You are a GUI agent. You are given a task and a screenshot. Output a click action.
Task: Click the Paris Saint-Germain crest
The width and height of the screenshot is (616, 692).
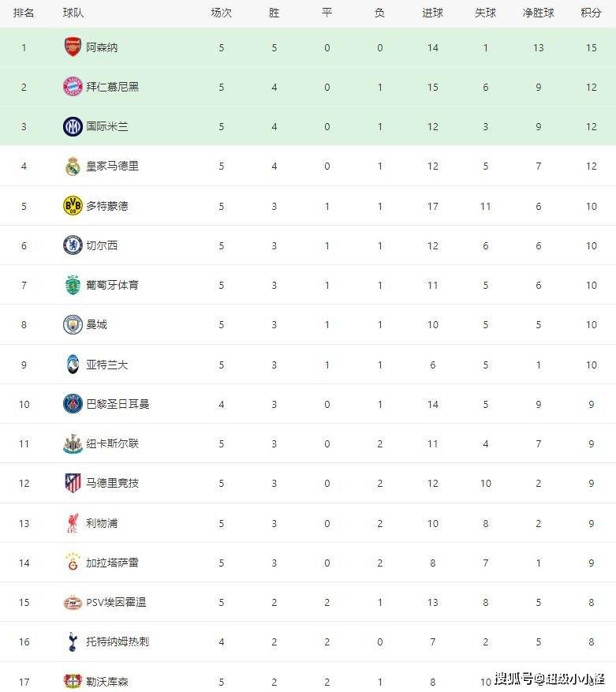click(73, 404)
